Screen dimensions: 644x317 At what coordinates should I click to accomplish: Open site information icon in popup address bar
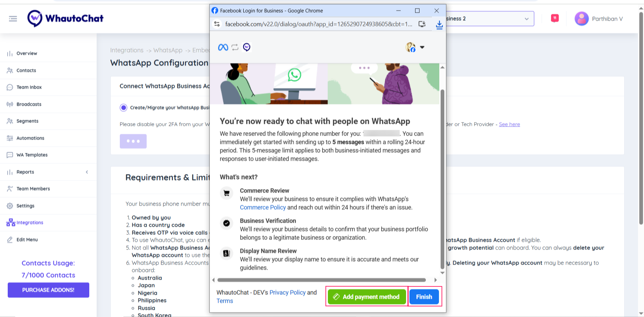pyautogui.click(x=217, y=24)
